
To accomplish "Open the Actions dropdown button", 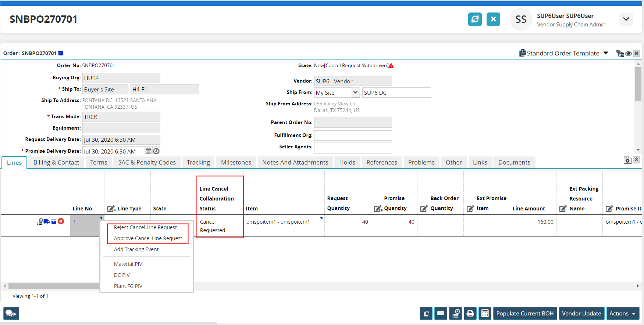I will pyautogui.click(x=622, y=313).
